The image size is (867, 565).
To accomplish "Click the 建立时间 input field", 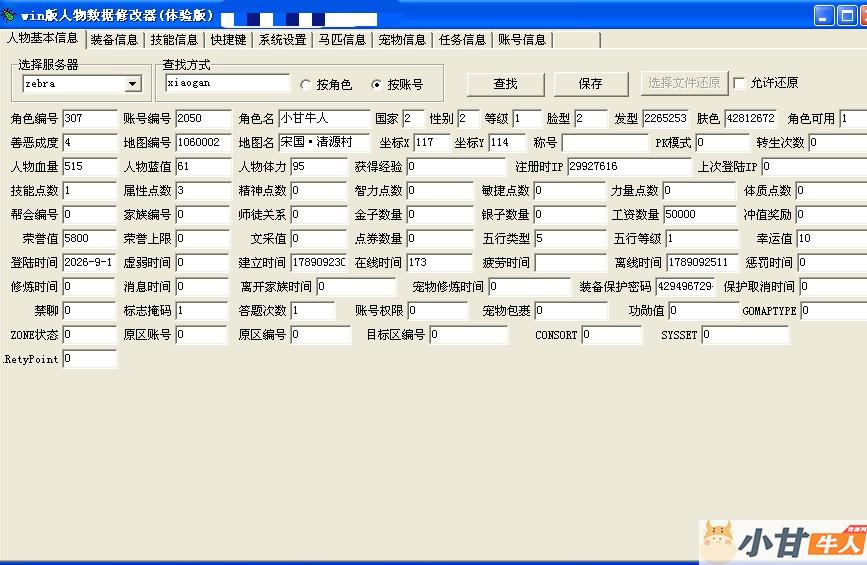I will (318, 263).
